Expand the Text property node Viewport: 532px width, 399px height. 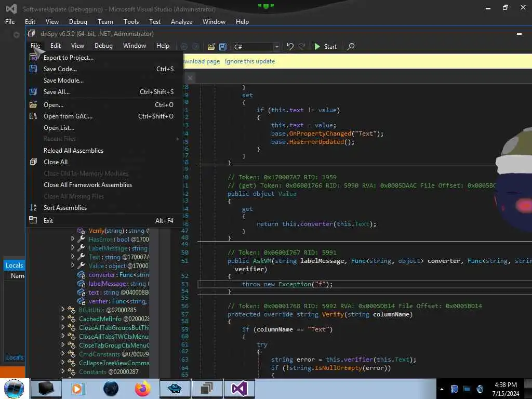73,257
